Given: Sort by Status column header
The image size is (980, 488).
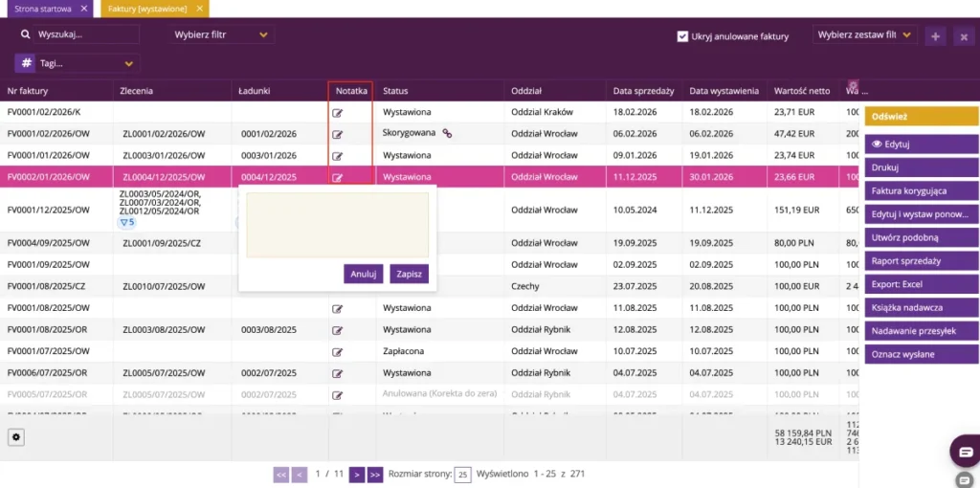Looking at the screenshot, I should coord(395,91).
